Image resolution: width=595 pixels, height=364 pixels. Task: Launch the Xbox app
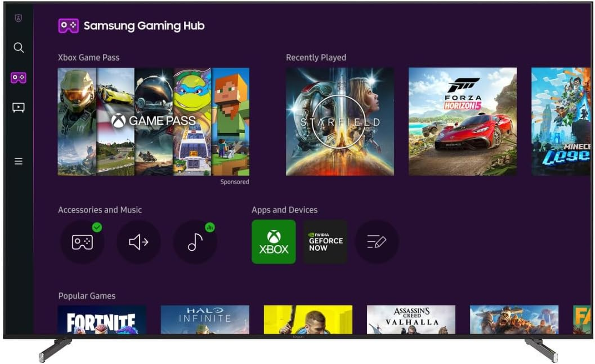click(273, 242)
